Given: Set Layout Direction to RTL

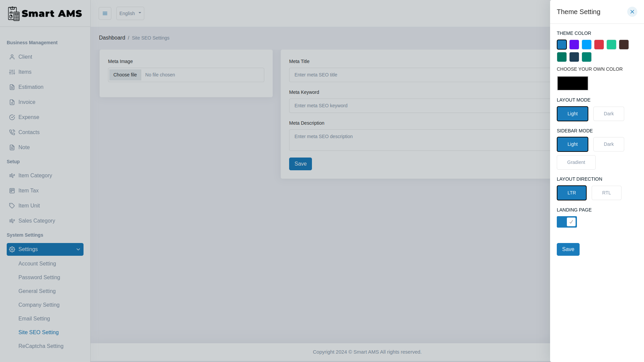Looking at the screenshot, I should point(606,193).
